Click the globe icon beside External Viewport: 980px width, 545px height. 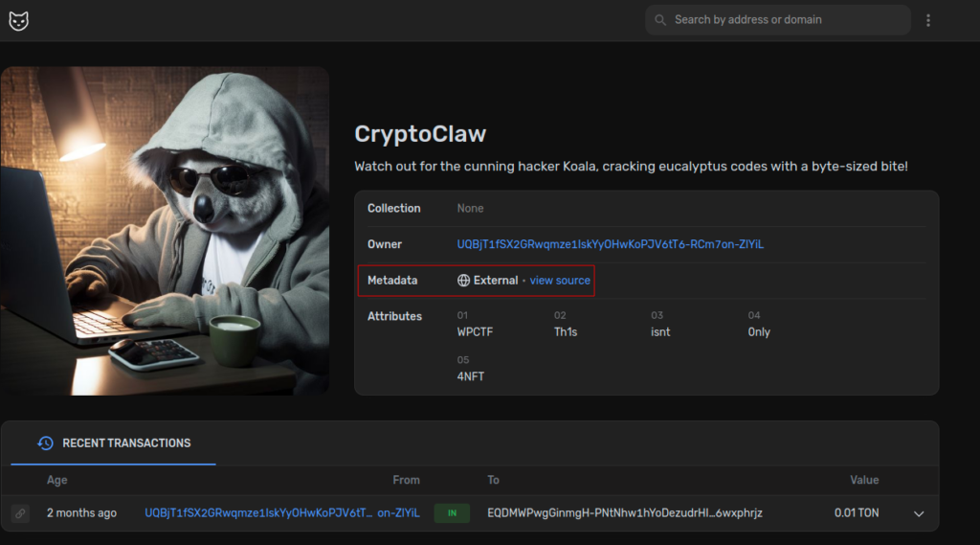pos(464,281)
